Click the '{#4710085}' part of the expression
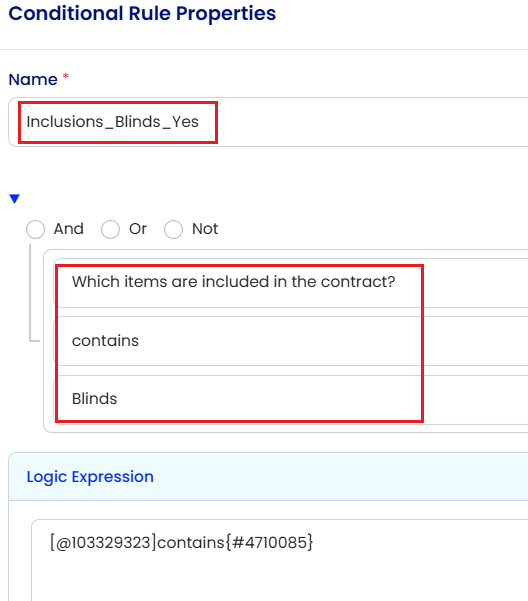The image size is (528, 601). pyautogui.click(x=269, y=542)
